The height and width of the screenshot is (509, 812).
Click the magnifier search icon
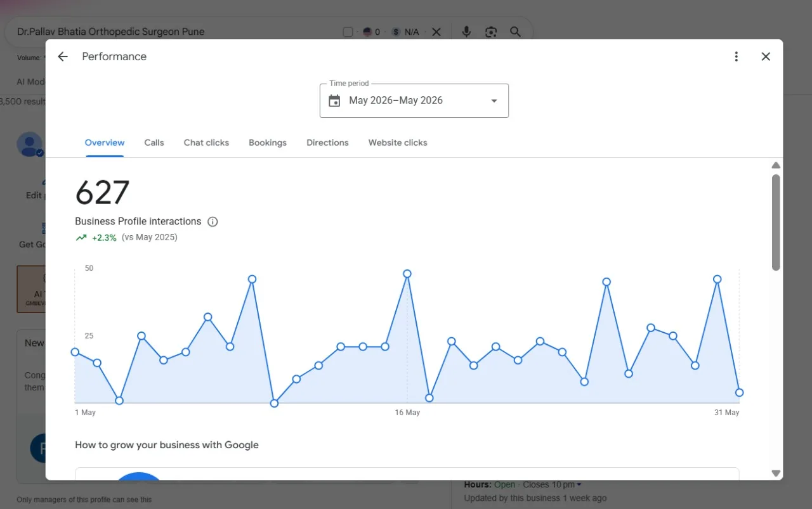click(x=515, y=32)
